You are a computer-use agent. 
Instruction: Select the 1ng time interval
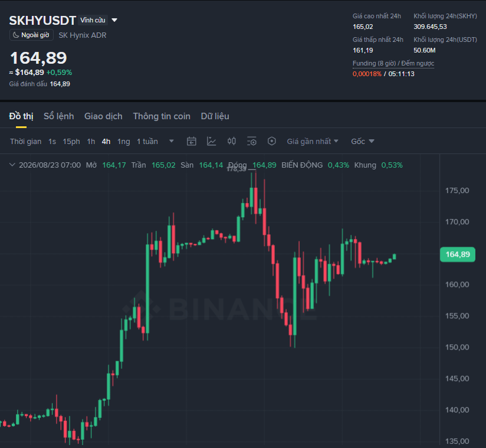(x=124, y=142)
